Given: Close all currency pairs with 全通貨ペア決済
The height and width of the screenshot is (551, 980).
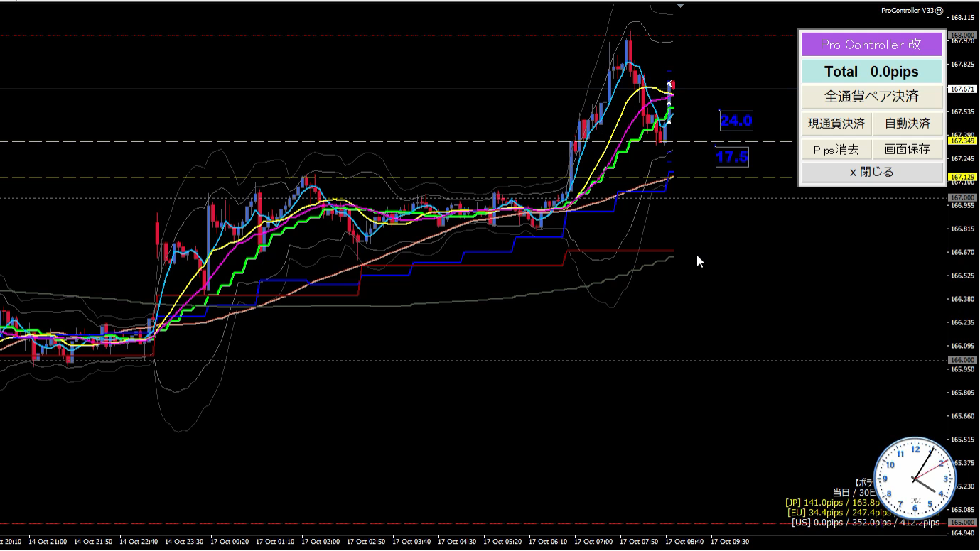Looking at the screenshot, I should tap(871, 97).
